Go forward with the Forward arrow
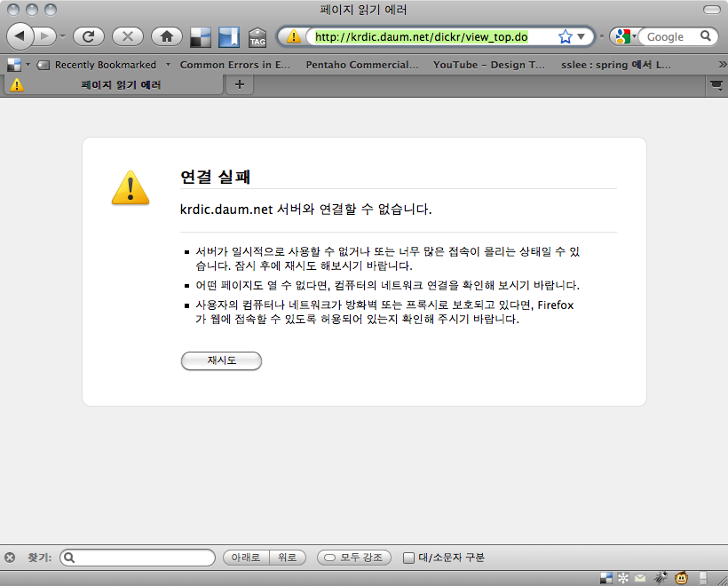Image resolution: width=728 pixels, height=586 pixels. [45, 36]
